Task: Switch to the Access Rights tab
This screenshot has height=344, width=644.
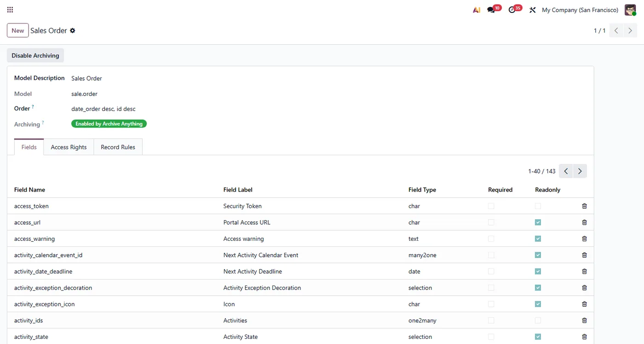Action: (x=69, y=147)
